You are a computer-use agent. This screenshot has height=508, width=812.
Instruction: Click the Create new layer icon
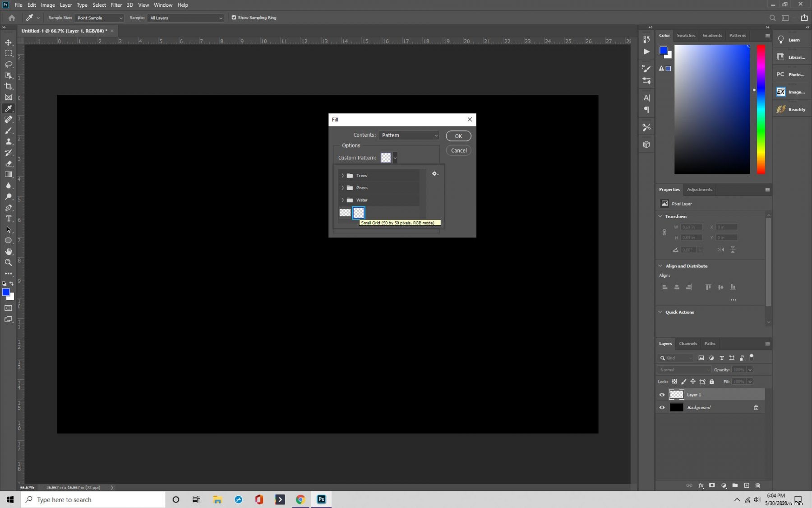tap(747, 486)
